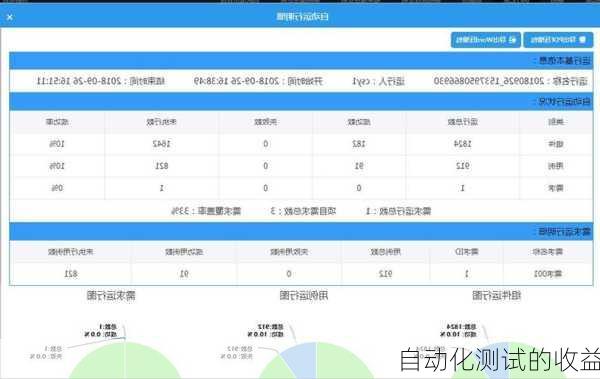Image resolution: width=600 pixels, height=379 pixels.
Task: Select the requirement 001 name cell
Action: (548, 274)
